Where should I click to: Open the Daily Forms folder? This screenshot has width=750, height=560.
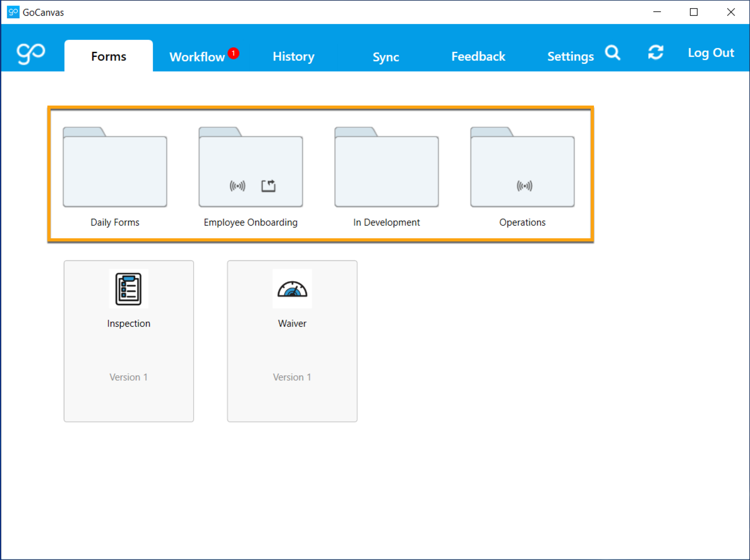click(115, 167)
